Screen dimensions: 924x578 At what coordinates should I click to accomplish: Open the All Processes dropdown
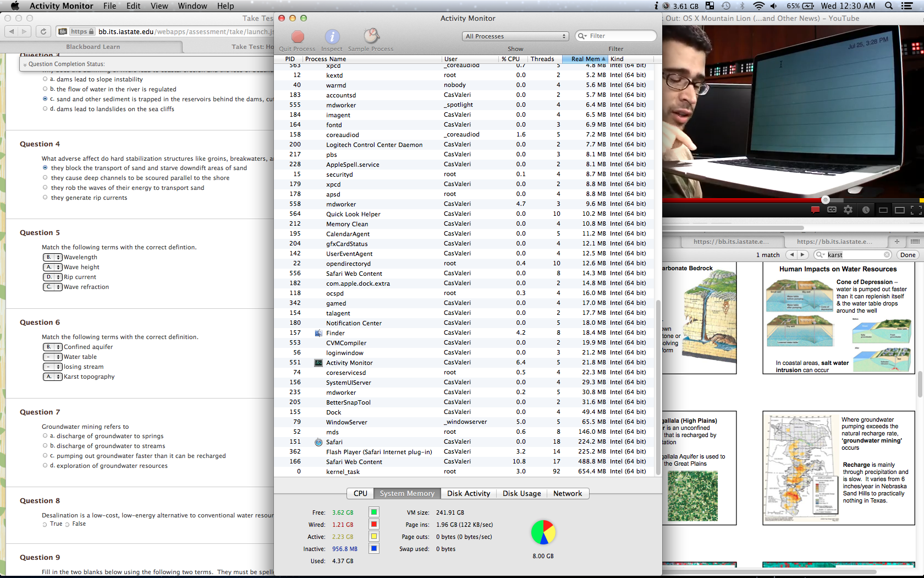(x=515, y=36)
